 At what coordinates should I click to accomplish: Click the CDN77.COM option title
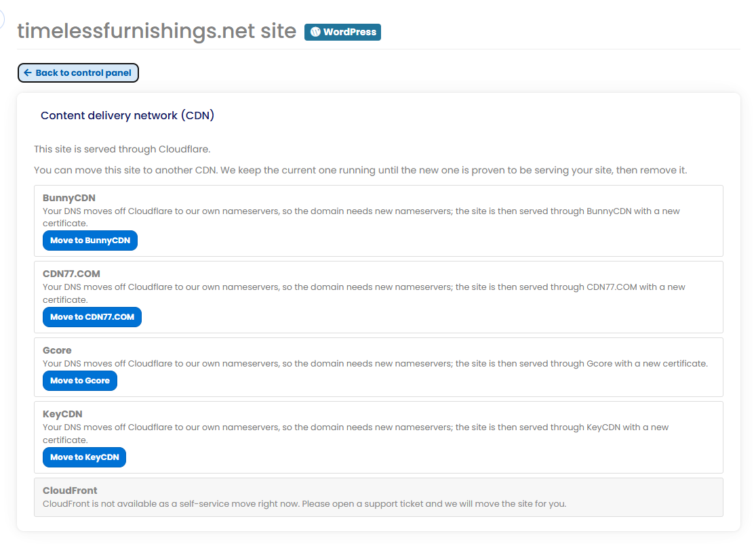click(71, 274)
